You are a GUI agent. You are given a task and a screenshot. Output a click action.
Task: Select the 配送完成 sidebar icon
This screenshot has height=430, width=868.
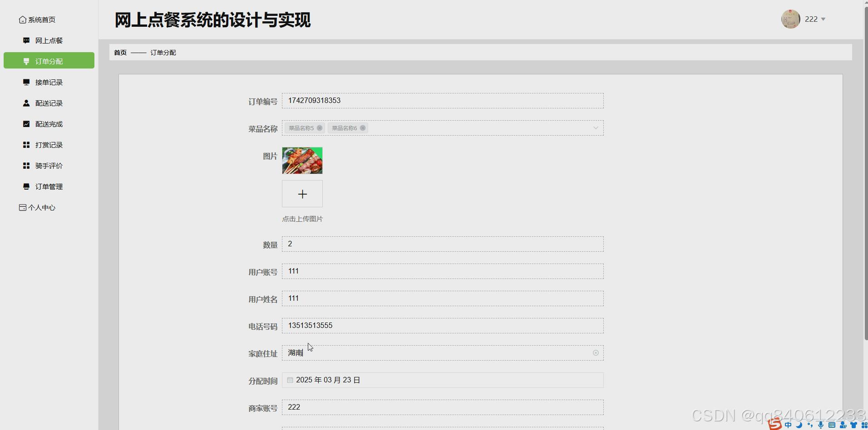tap(26, 123)
